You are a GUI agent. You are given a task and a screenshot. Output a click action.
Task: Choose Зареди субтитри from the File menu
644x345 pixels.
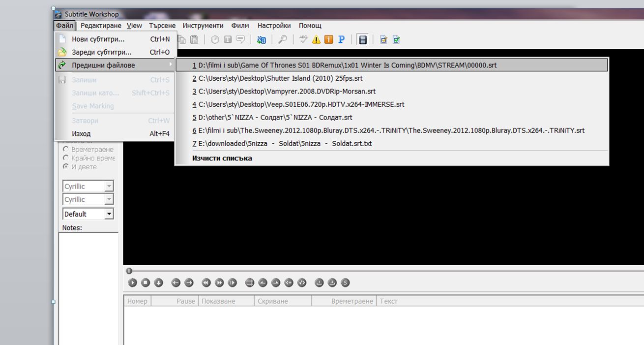(x=102, y=52)
